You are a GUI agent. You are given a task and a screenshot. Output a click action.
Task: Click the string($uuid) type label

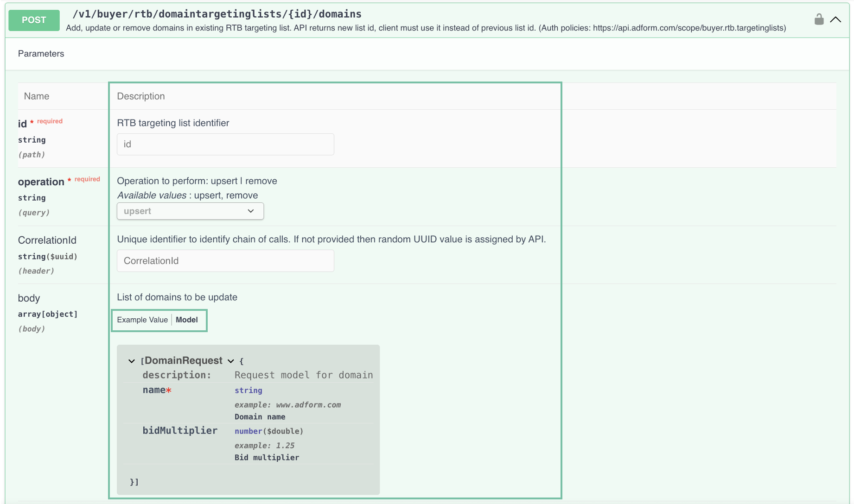pyautogui.click(x=48, y=256)
